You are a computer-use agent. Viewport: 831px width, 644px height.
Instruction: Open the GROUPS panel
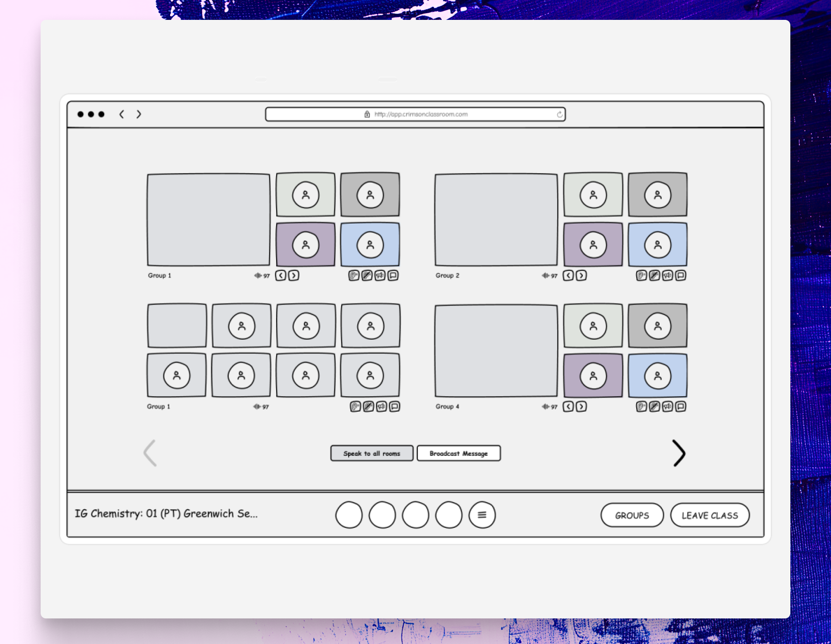[632, 515]
